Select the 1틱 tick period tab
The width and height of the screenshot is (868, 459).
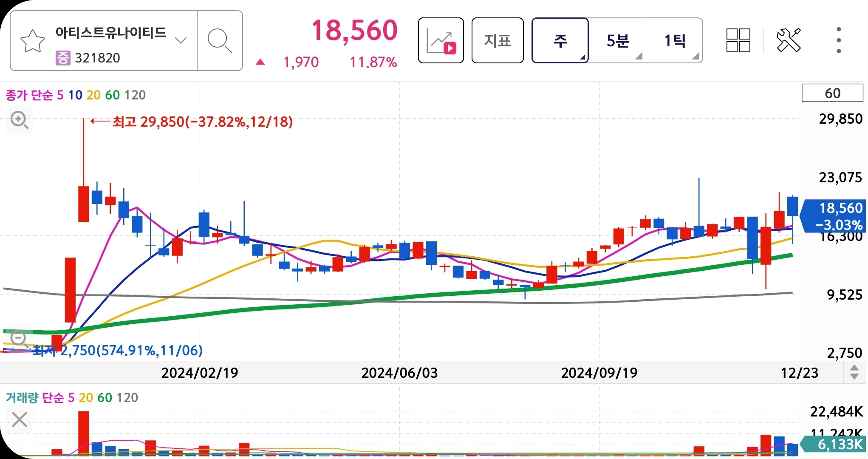tap(675, 41)
